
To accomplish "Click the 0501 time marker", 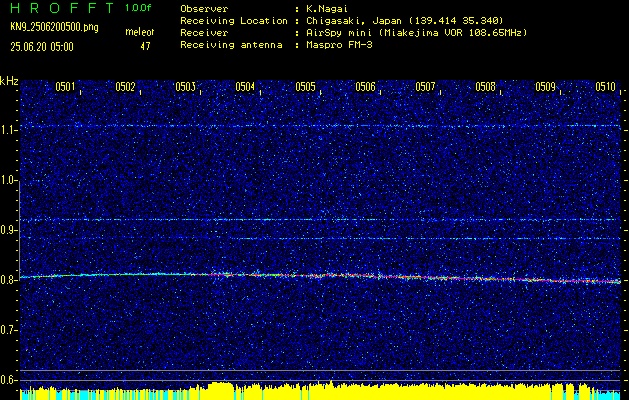I will (65, 87).
